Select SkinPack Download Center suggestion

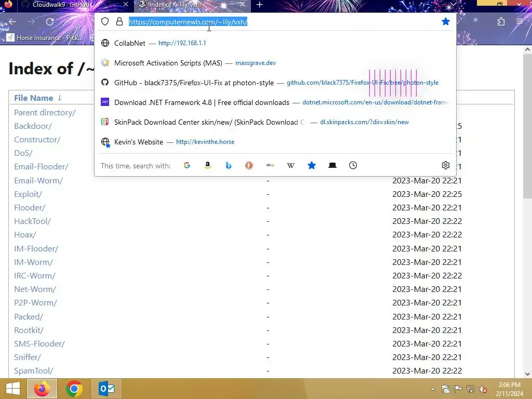(275, 122)
